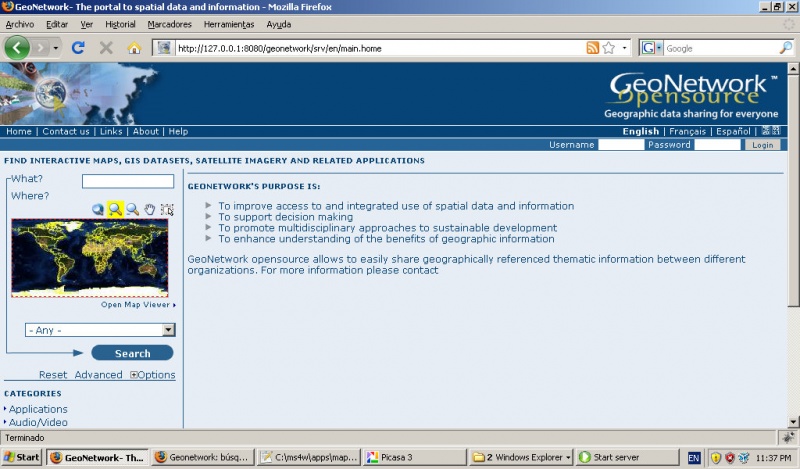Screen dimensions: 800x469
Task: Click the 'What?' search text field
Action: click(127, 181)
